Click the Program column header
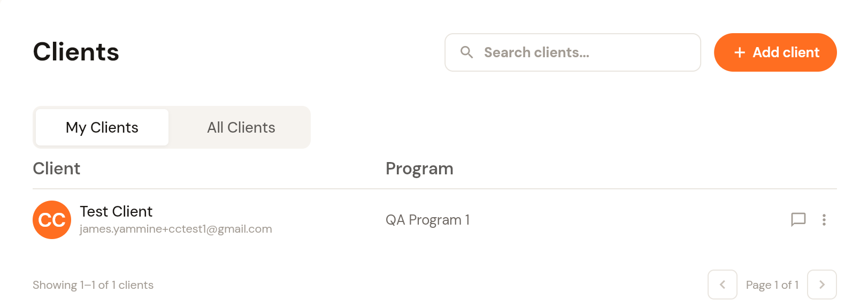The height and width of the screenshot is (307, 868). click(419, 168)
